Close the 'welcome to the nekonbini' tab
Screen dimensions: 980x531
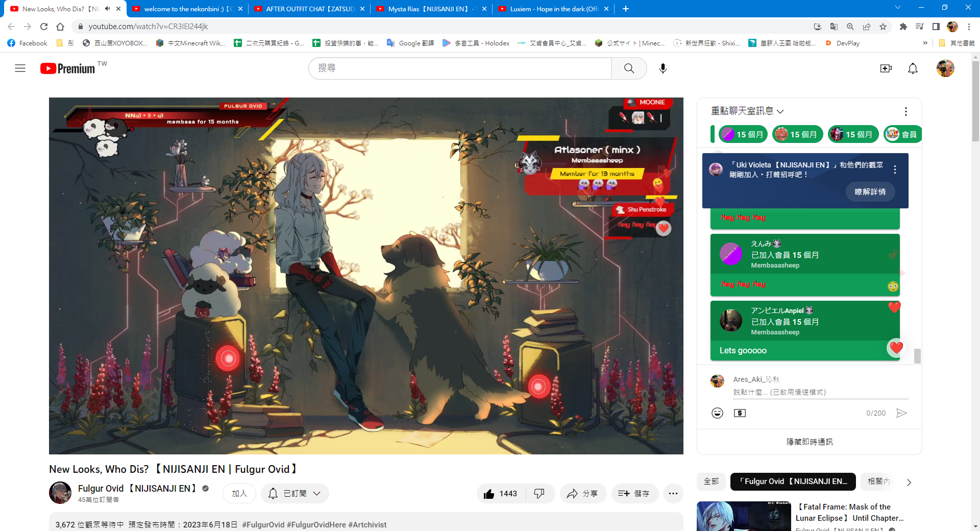pyautogui.click(x=240, y=9)
